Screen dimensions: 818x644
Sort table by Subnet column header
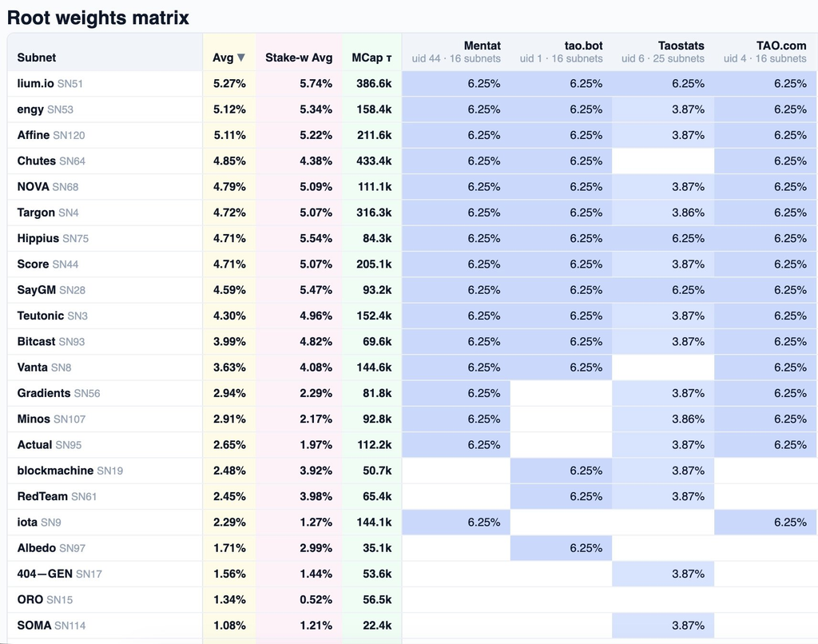pyautogui.click(x=37, y=58)
